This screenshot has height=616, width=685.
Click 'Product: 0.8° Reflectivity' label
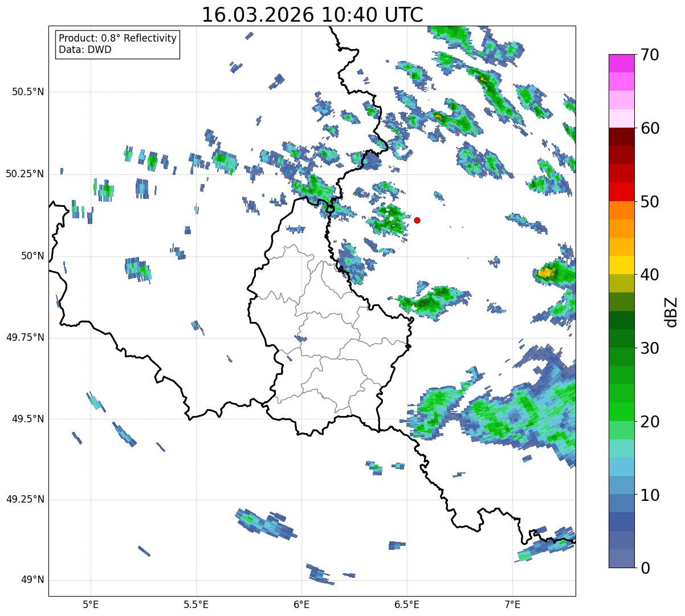118,38
